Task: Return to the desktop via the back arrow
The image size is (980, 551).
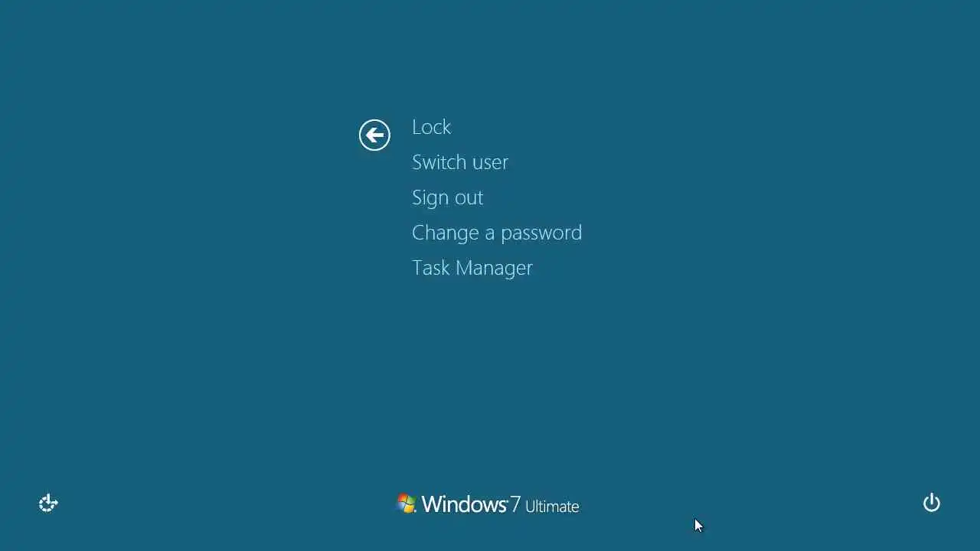Action: coord(374,135)
